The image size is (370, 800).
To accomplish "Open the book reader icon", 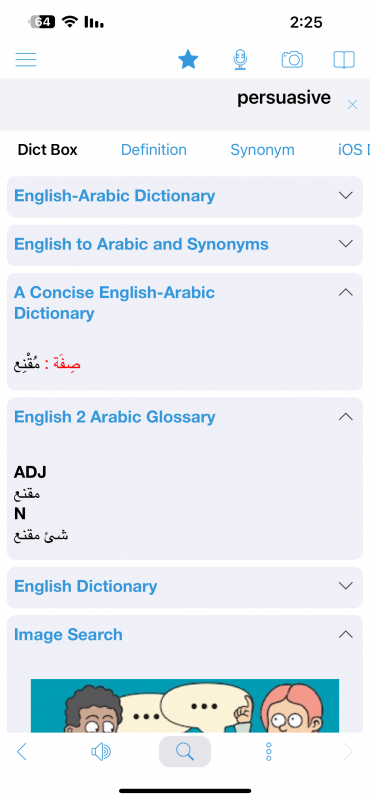I will click(344, 60).
